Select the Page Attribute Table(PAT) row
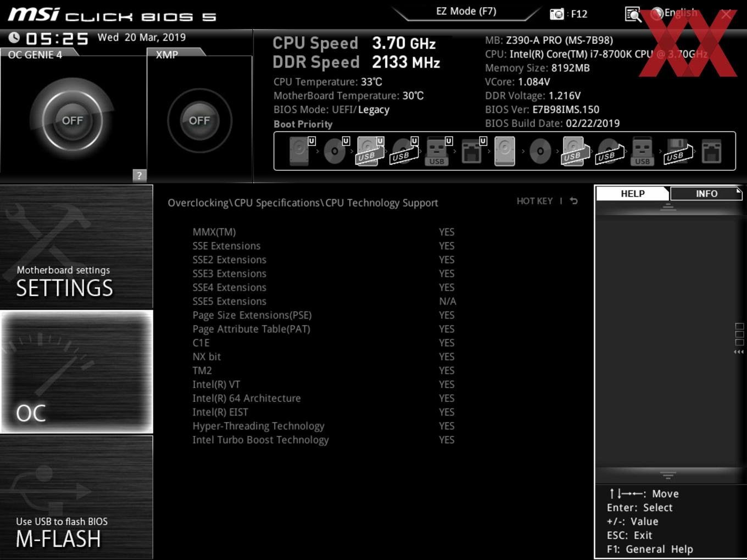 coord(324,329)
